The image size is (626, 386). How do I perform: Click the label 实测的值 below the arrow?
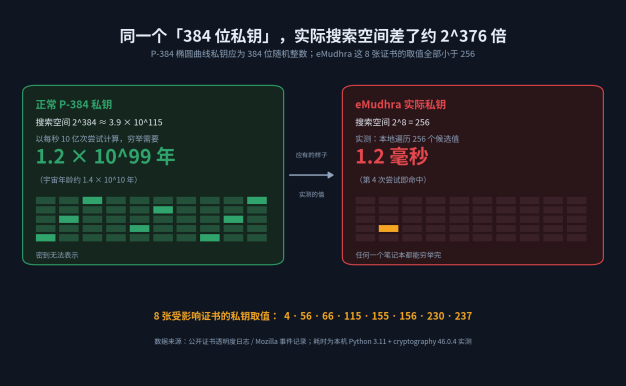[311, 194]
